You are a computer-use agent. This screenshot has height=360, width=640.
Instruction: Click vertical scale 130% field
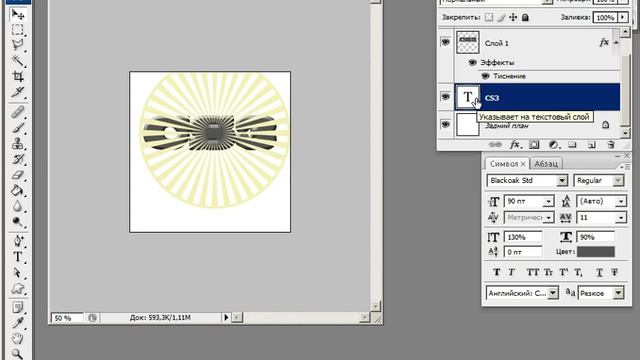point(523,237)
